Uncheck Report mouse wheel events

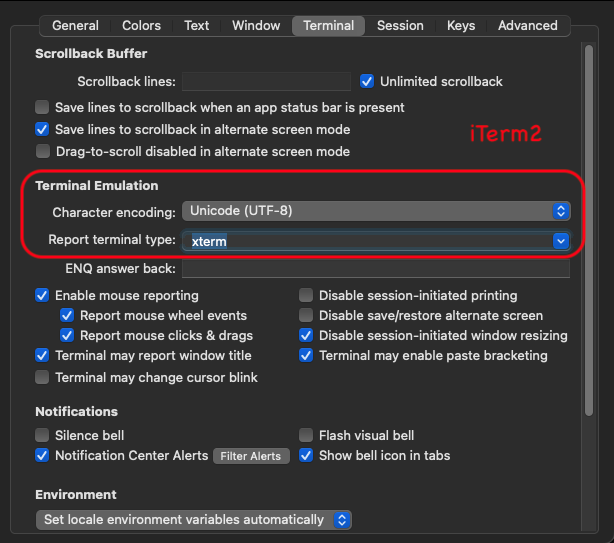[x=67, y=315]
